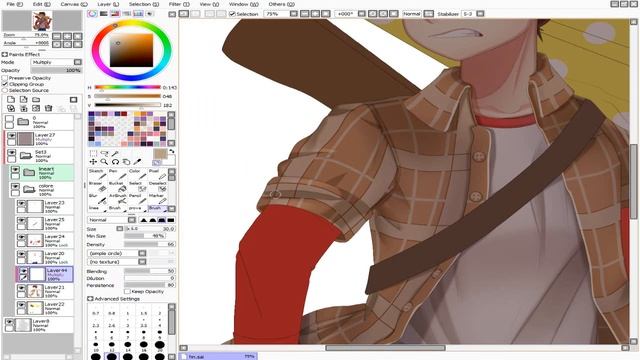
Task: Open the no texture dropdown
Action: pyautogui.click(x=117, y=262)
